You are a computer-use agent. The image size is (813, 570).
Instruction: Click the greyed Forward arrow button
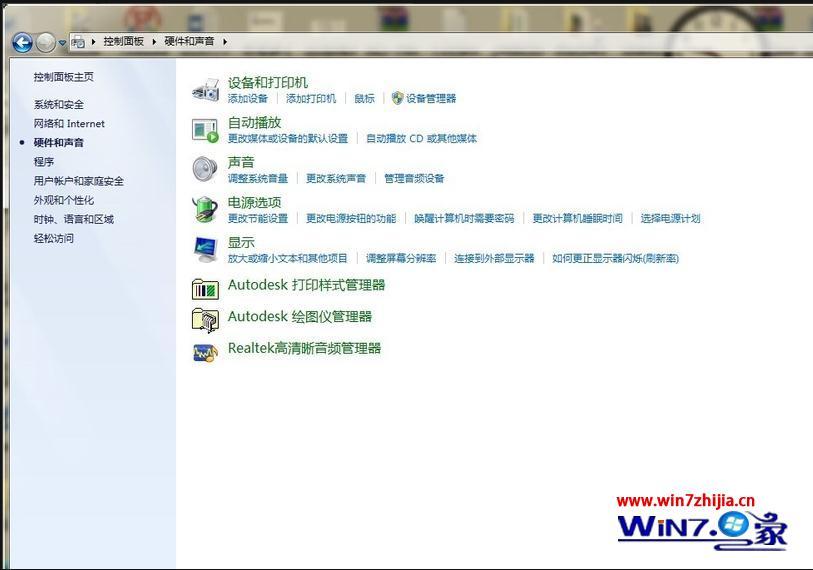(46, 42)
